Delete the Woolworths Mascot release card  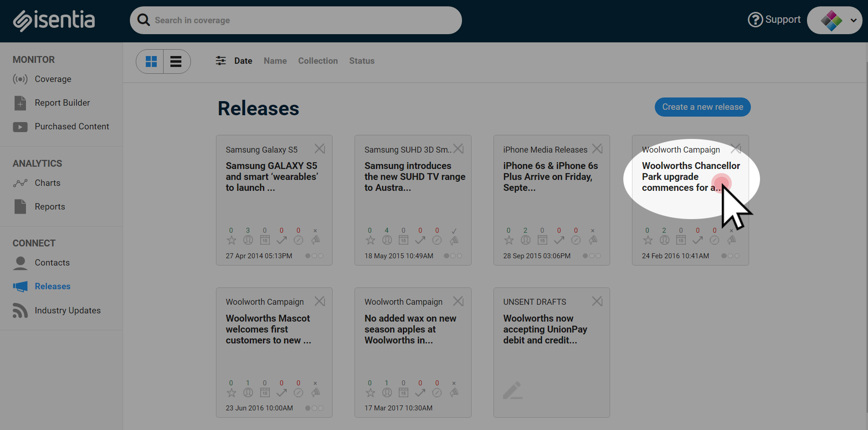point(320,302)
